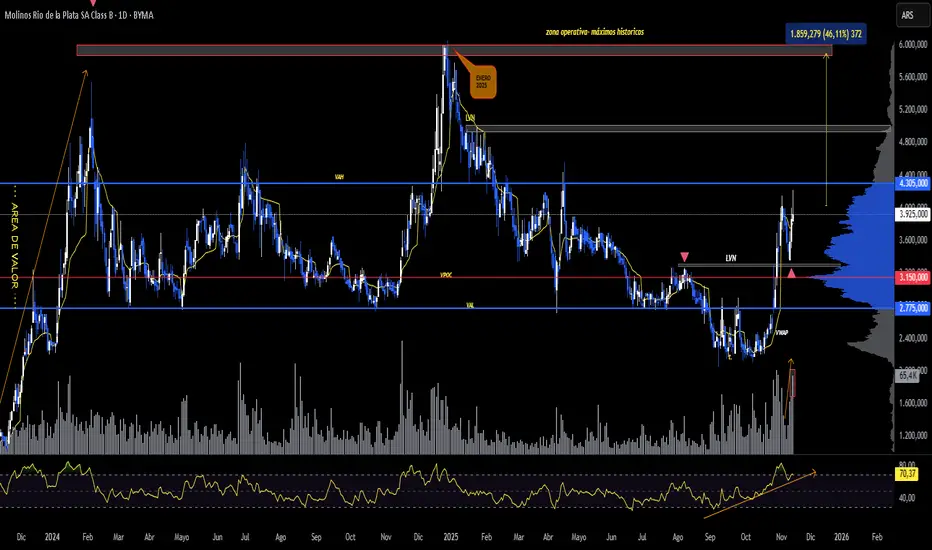Select the small red rectangle on the latest volume bars
Screen dimensions: 932x550
793,383
